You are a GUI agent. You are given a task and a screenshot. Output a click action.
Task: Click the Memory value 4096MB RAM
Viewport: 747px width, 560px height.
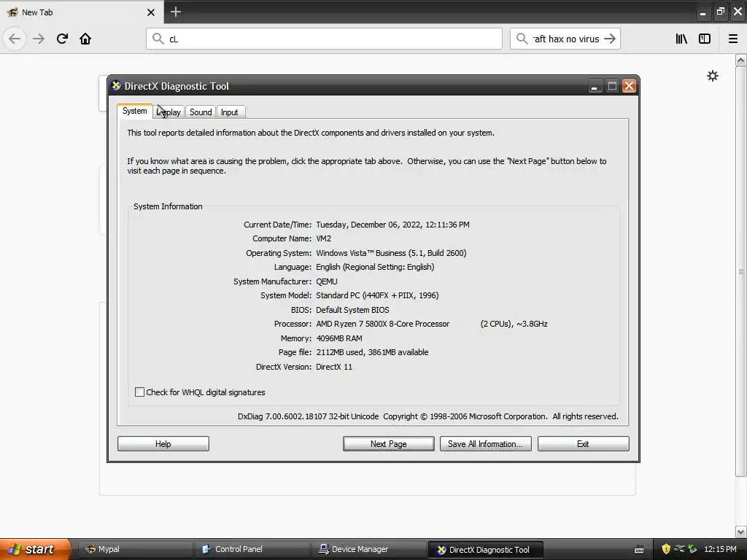338,338
